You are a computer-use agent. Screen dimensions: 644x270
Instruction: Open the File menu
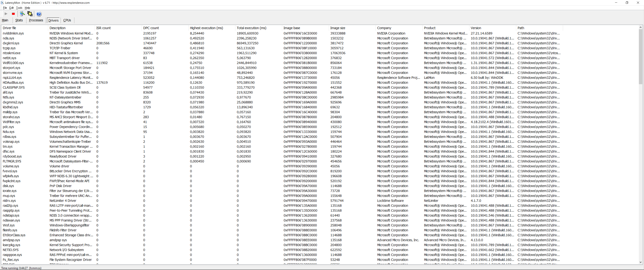click(x=5, y=8)
